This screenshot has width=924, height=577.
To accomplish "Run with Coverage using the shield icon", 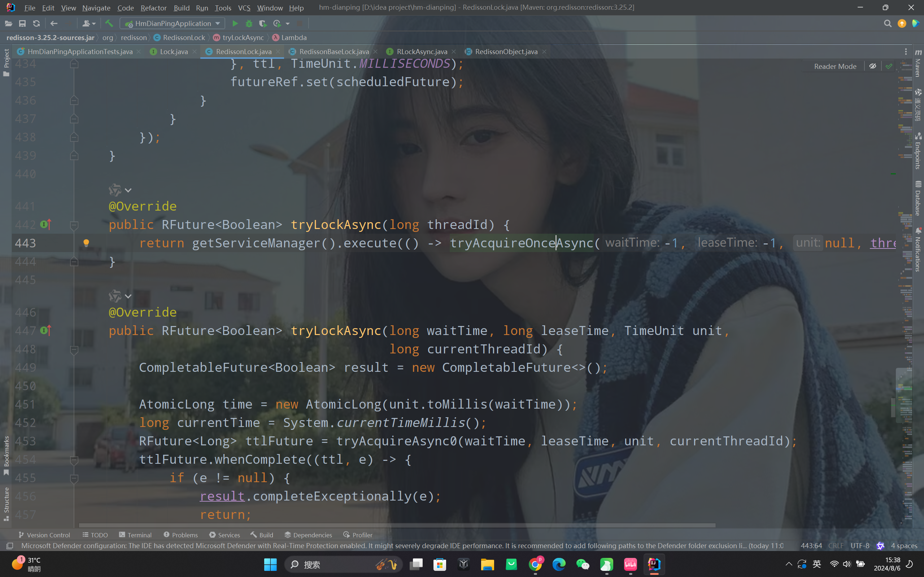I will pos(262,24).
